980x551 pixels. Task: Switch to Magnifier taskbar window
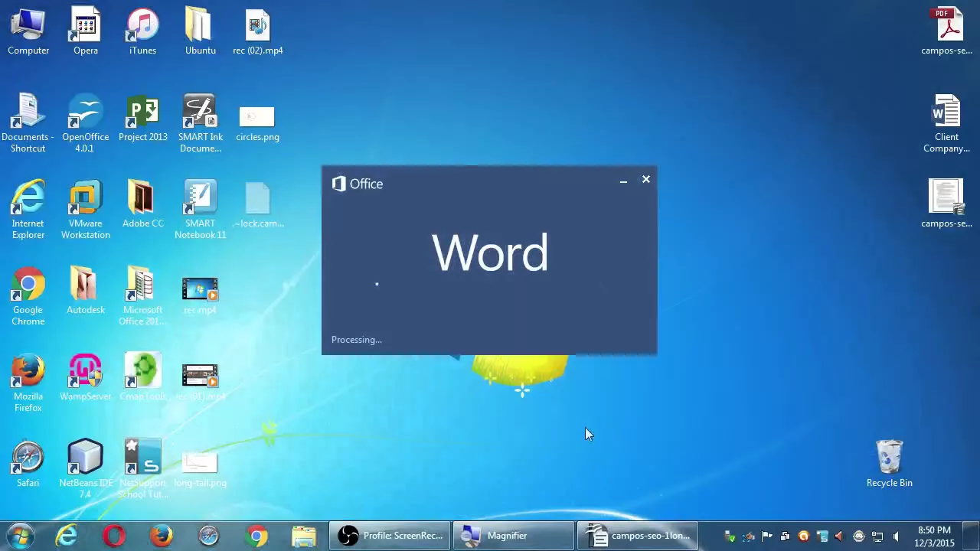[514, 536]
